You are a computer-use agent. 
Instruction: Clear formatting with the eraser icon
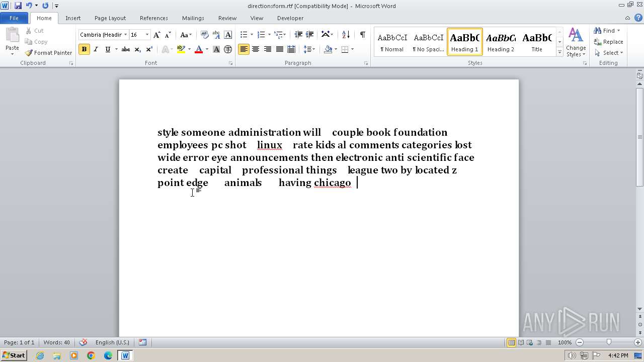click(x=205, y=35)
